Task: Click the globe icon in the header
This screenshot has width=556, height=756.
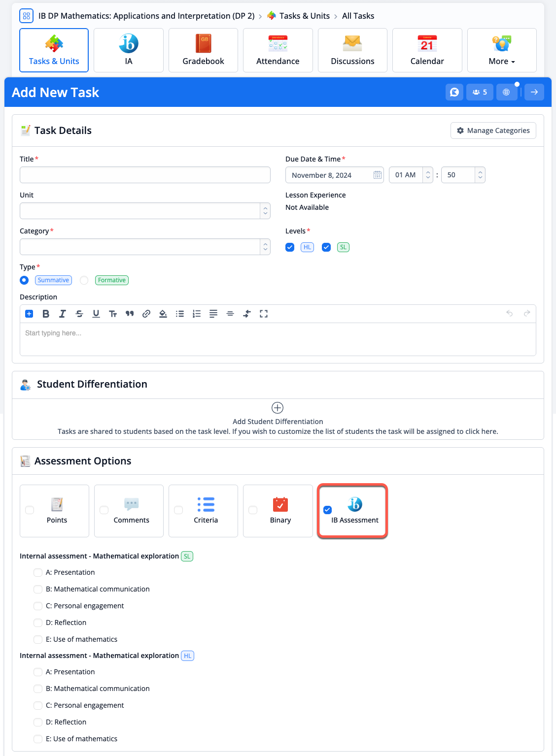Action: pos(506,92)
